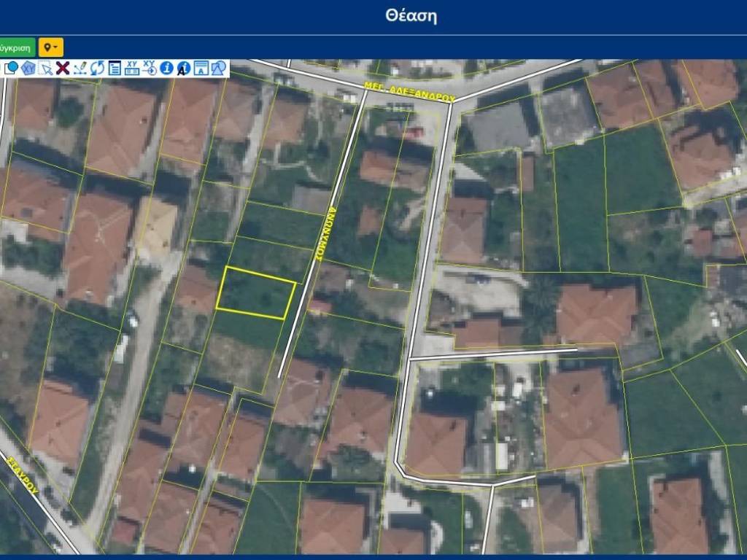Choose the edit vertices pencil tool
Screen dimensions: 747x560
pyautogui.click(x=80, y=68)
